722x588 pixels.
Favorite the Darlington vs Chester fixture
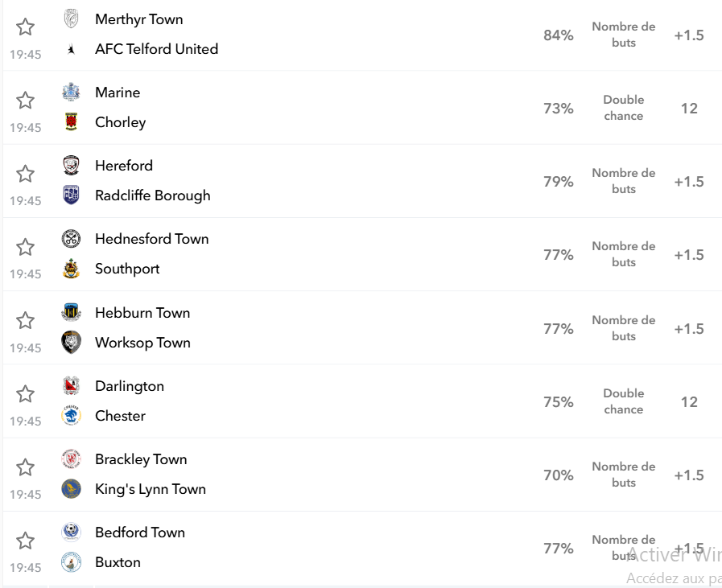[25, 394]
